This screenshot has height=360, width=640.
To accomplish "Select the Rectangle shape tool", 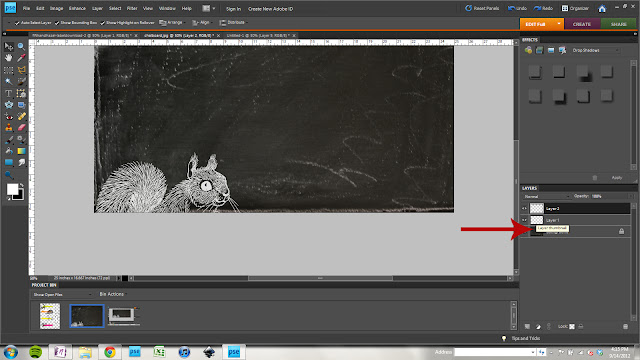I will coord(9,162).
